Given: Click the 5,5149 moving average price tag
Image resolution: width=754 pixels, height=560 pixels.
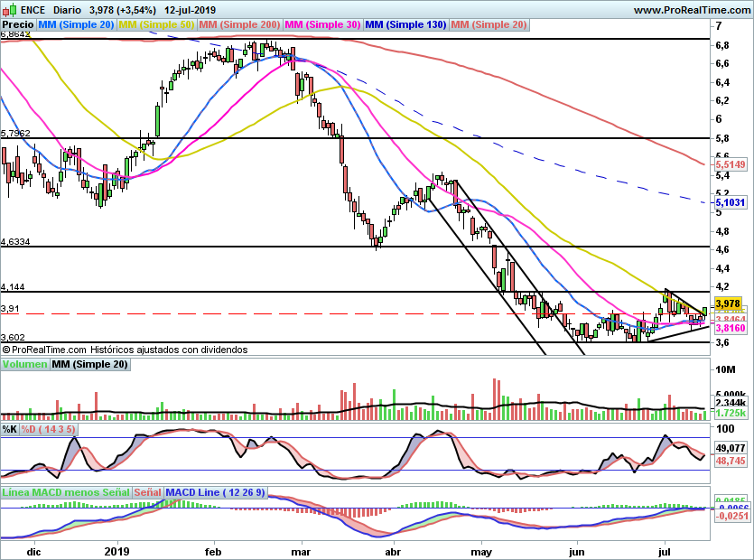Looking at the screenshot, I should click(x=729, y=165).
